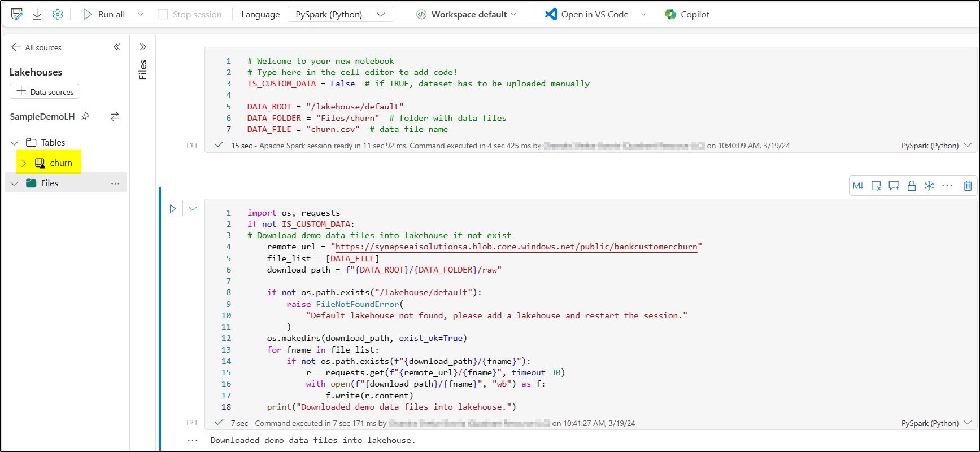980x452 pixels.
Task: Click the Language label
Action: tap(260, 14)
